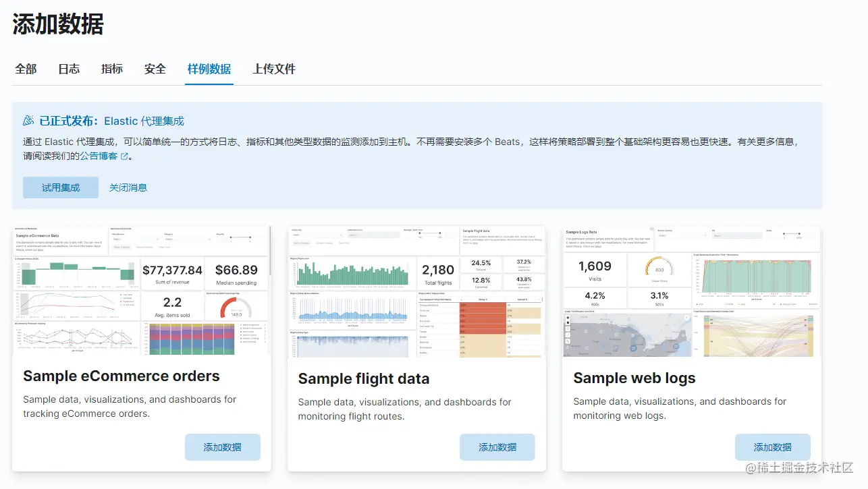Add data for Sample eCommerce orders
The image size is (868, 489).
pos(222,447)
